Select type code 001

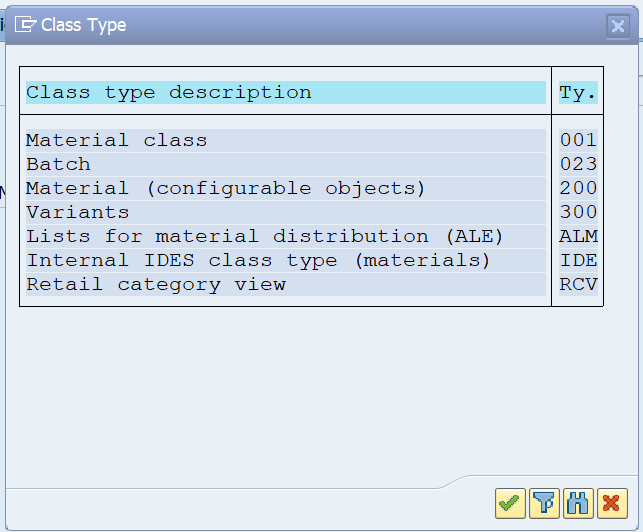coord(578,140)
